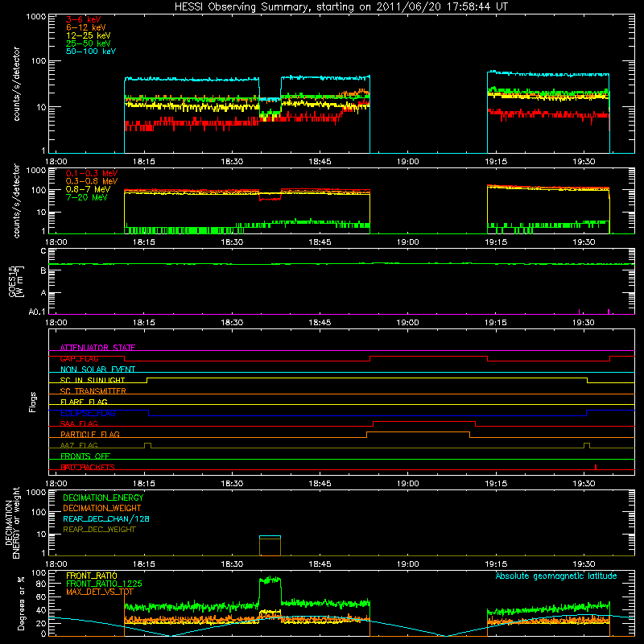The width and height of the screenshot is (644, 644).
Task: Select the 7-20 MeV legend entry
Action: 87,197
